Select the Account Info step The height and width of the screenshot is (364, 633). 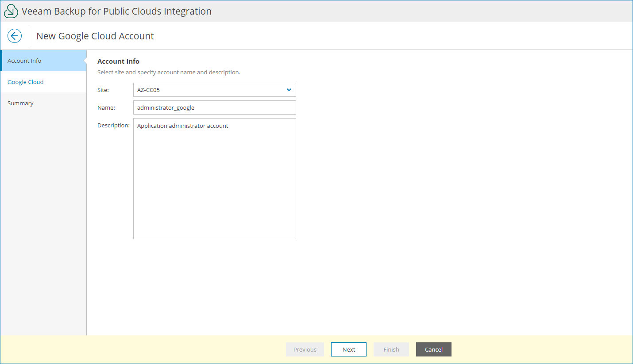[x=23, y=61]
